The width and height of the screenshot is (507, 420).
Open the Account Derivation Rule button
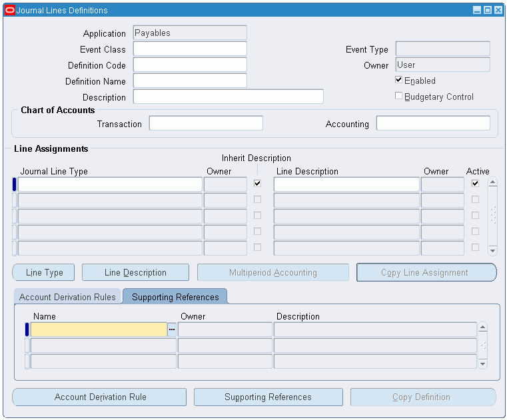[99, 397]
